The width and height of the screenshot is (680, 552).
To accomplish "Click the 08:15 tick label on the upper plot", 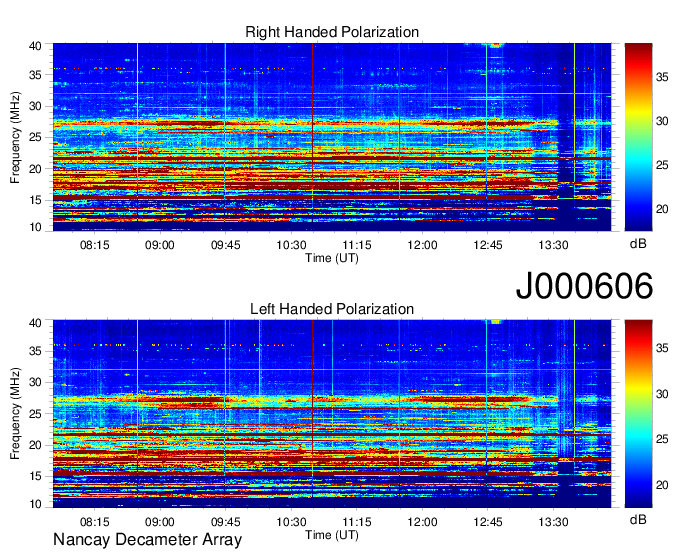I will pos(95,245).
